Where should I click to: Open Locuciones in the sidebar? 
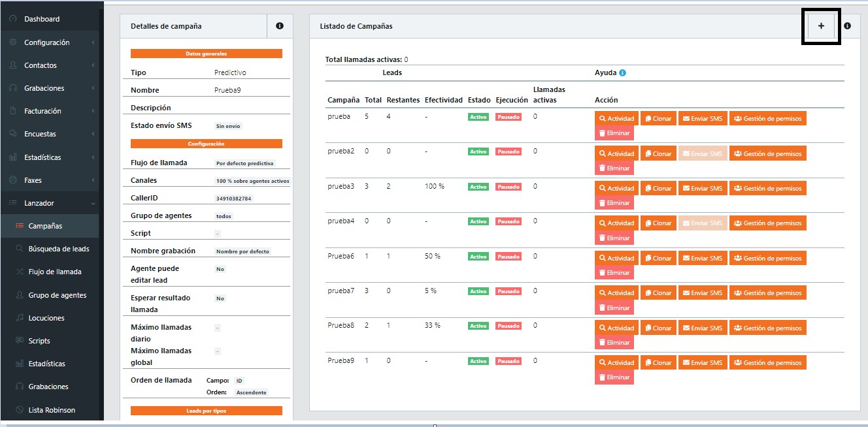click(x=46, y=318)
